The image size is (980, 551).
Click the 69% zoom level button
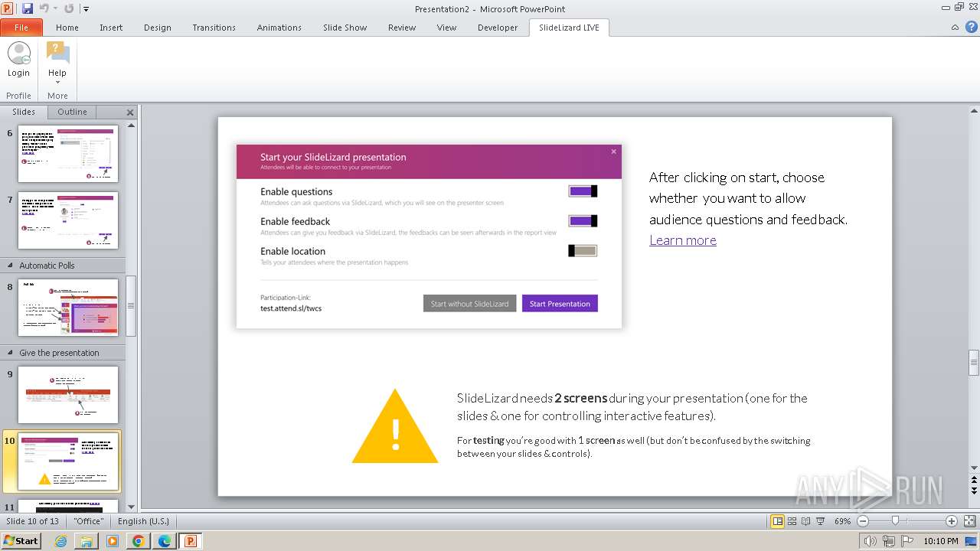[842, 521]
